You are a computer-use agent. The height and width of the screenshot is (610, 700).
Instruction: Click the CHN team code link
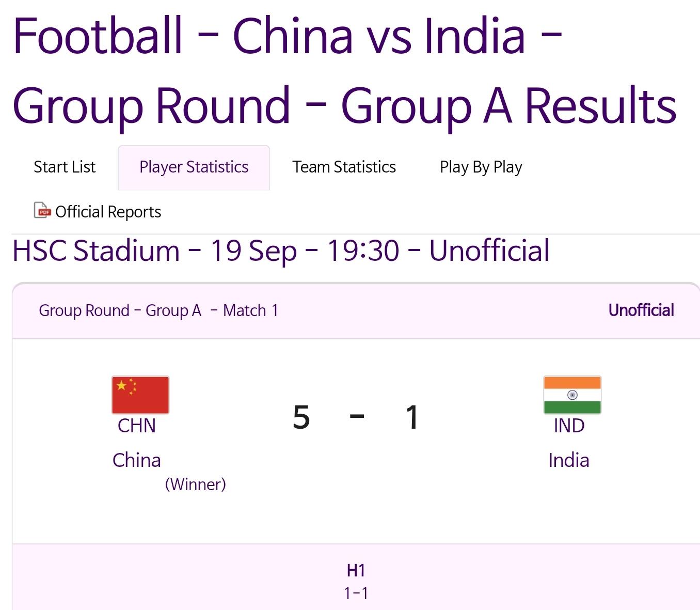(137, 426)
